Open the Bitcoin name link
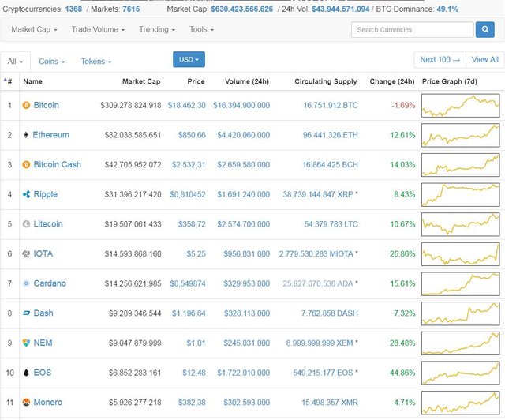 (x=46, y=105)
